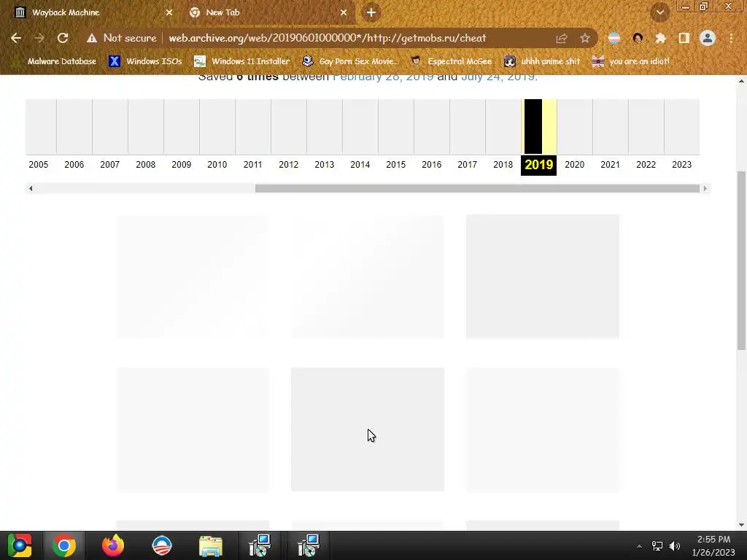Open the Windows ISOs bookmark
This screenshot has width=747, height=560.
tap(145, 61)
